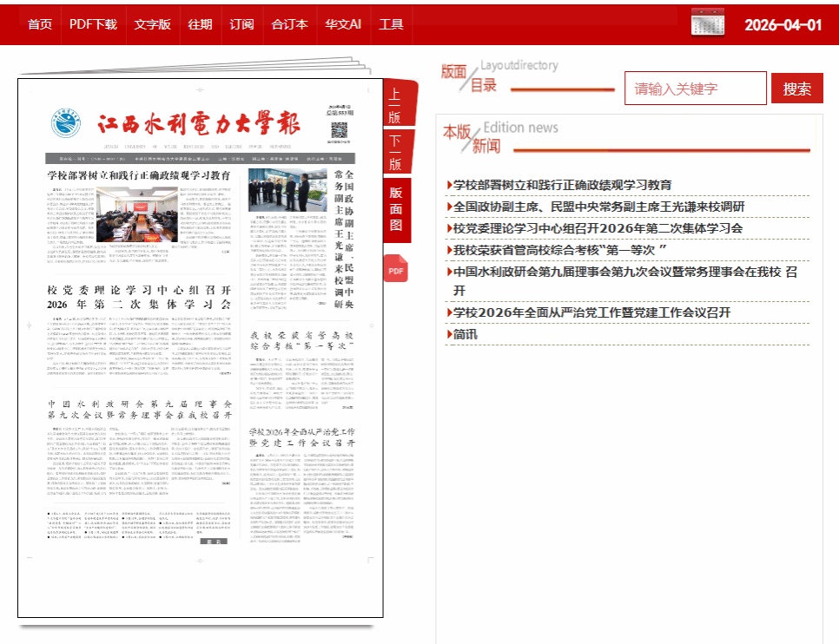The width and height of the screenshot is (839, 644).
Task: Click the red 搜索 search button
Action: pos(796,89)
